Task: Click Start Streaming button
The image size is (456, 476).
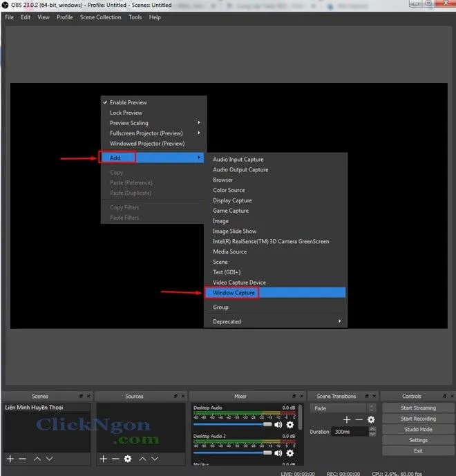Action: (418, 408)
